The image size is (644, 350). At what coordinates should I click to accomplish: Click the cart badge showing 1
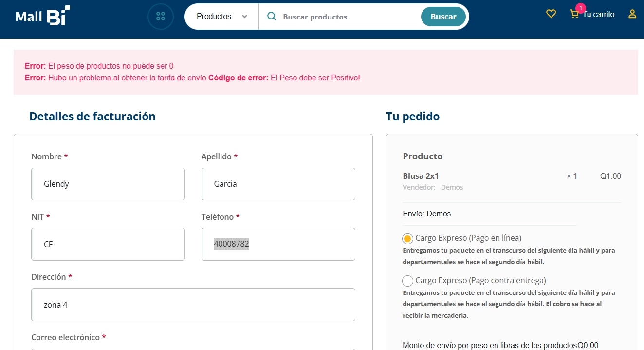click(x=580, y=8)
